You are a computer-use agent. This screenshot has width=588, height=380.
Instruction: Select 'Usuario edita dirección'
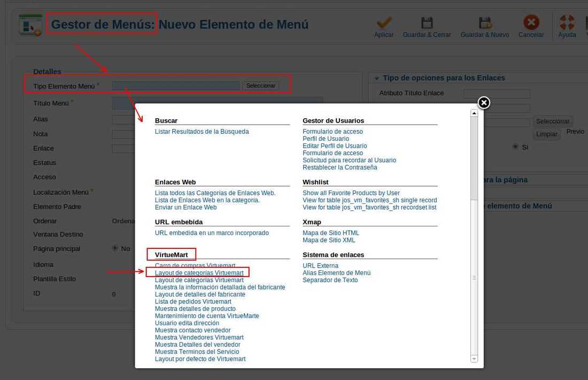(x=187, y=323)
